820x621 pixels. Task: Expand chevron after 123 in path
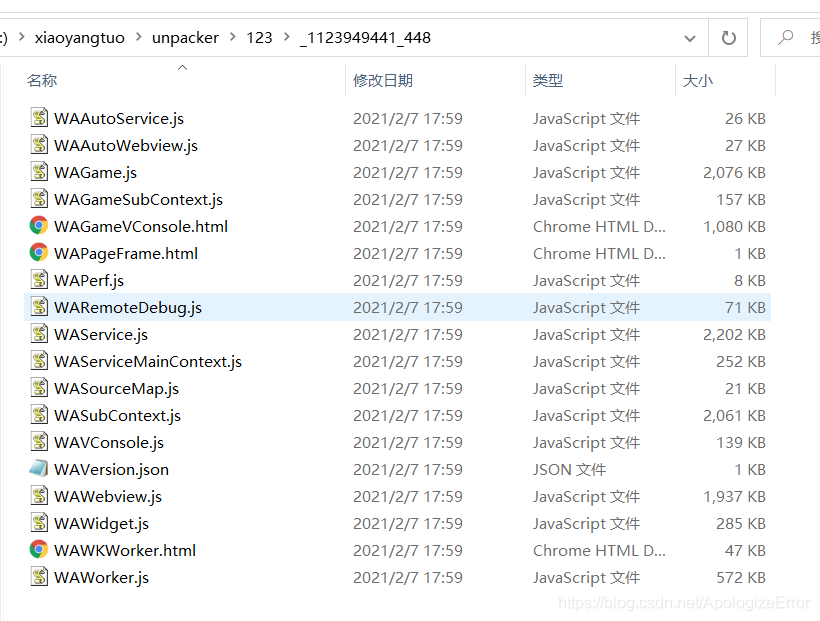[x=287, y=37]
